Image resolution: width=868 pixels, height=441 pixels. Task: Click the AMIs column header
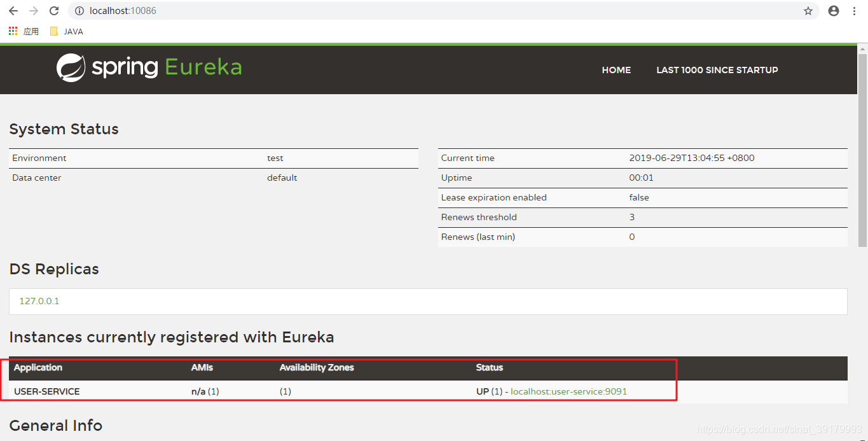point(202,368)
